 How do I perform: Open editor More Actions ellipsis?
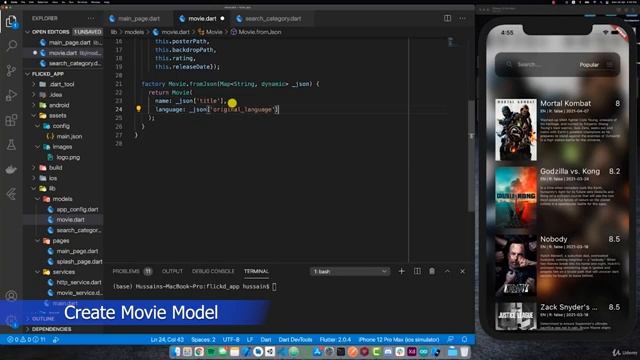[462, 18]
